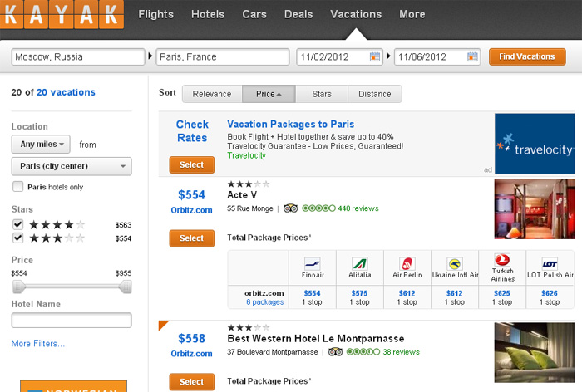Click the minimum price slider handle

(17, 287)
